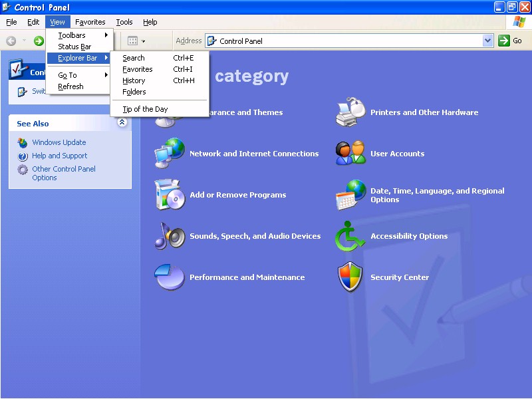Toggle the Search explorer bar option
532x399 pixels.
pyautogui.click(x=134, y=58)
